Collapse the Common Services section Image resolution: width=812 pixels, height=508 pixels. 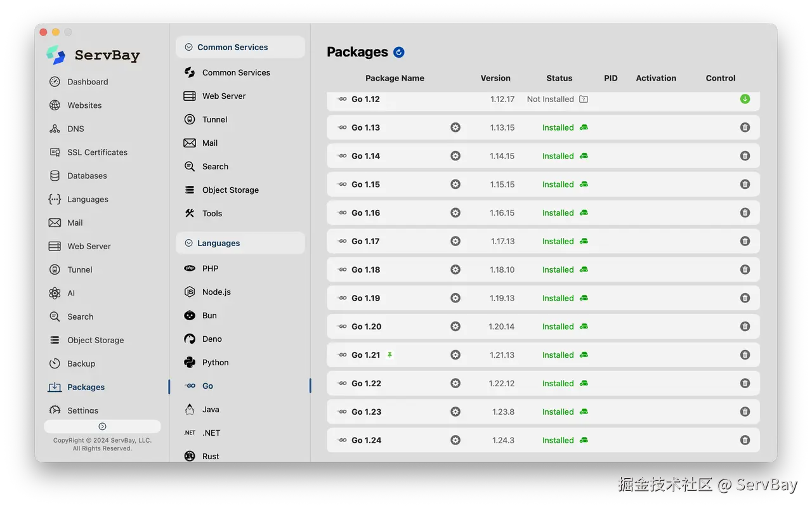coord(240,47)
